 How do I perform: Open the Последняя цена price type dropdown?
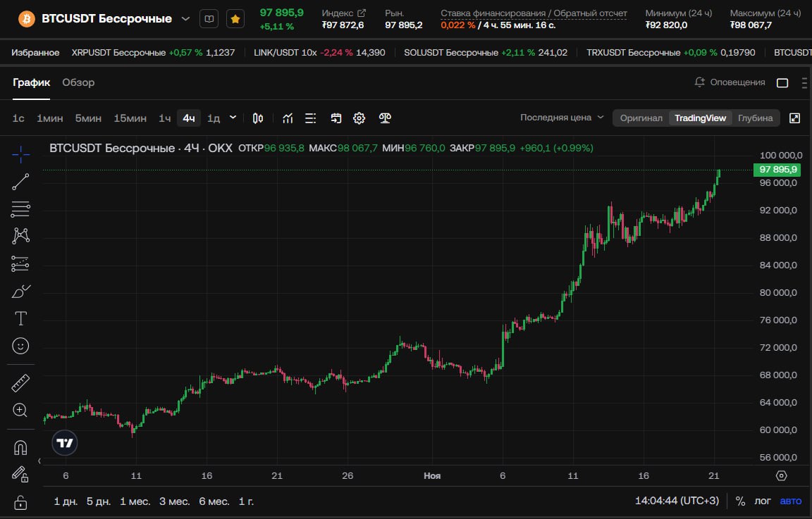click(562, 118)
